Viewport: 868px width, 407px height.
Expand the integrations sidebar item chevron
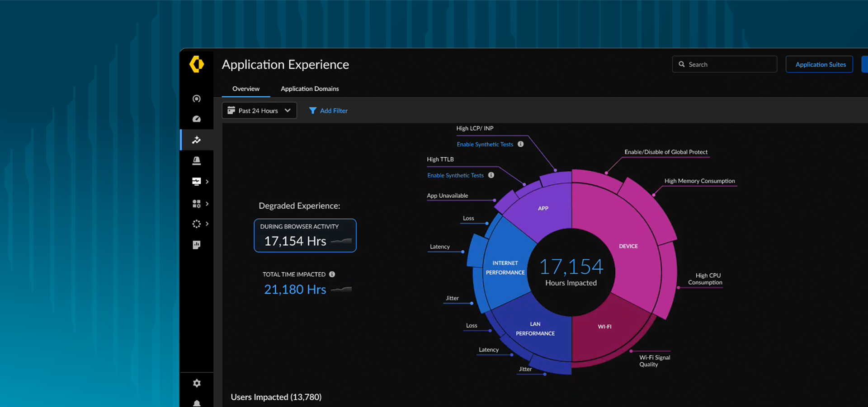[208, 224]
